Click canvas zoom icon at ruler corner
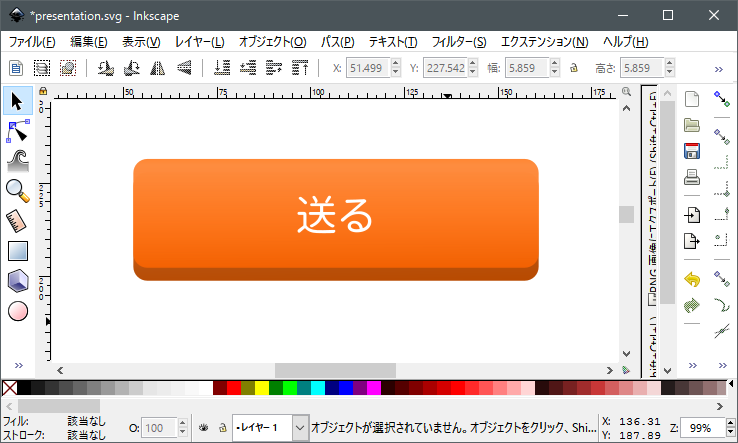This screenshot has height=443, width=738. tap(626, 91)
